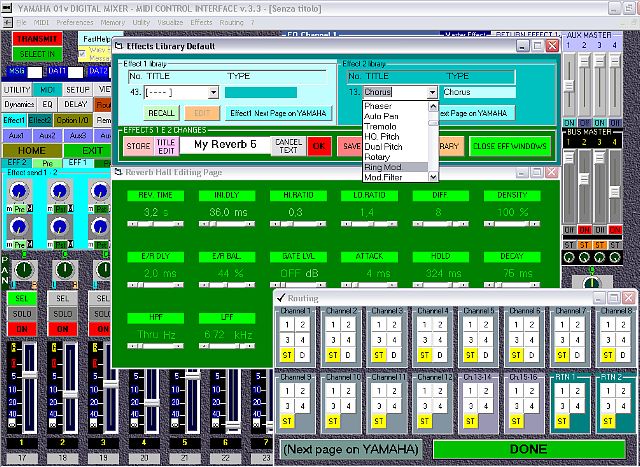Click the effect list scrollbar down arrow
Screen dimensions: 640x467
[x=433, y=177]
